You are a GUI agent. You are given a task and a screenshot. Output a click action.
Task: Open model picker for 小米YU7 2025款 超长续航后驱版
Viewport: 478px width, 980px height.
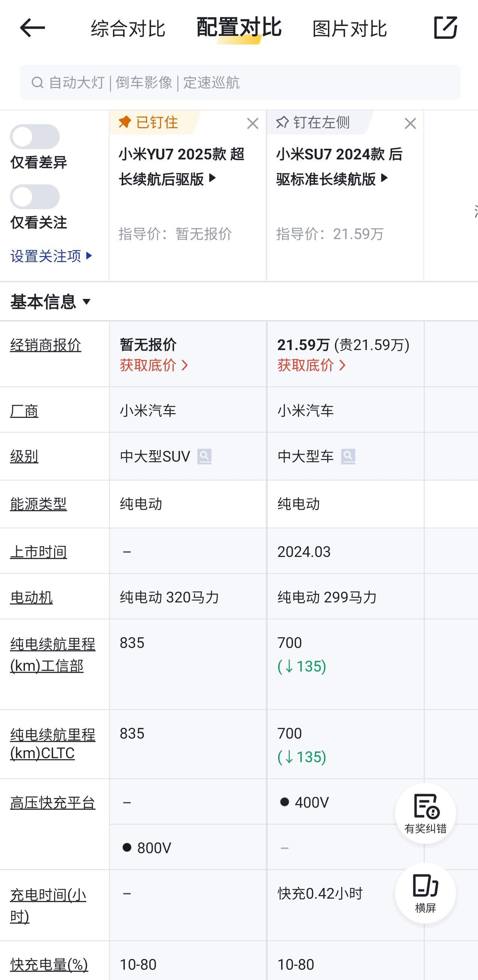coord(182,166)
